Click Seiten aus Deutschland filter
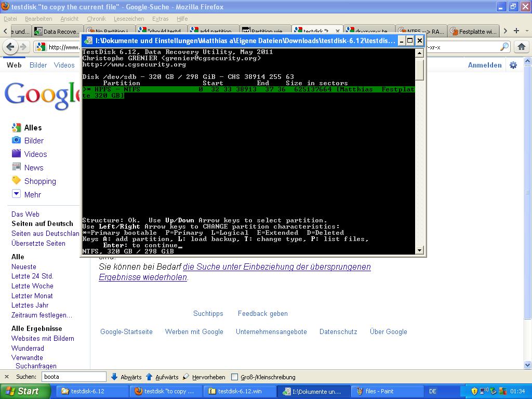 pos(46,233)
